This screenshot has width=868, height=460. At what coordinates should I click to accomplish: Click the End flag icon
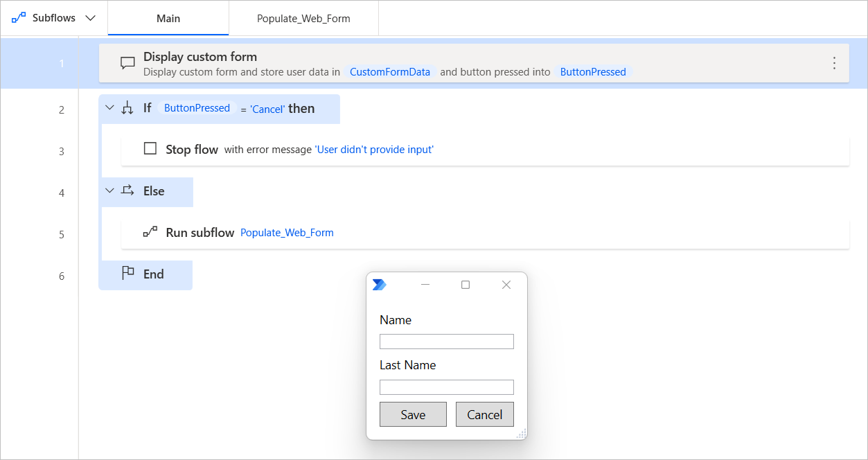pyautogui.click(x=127, y=274)
